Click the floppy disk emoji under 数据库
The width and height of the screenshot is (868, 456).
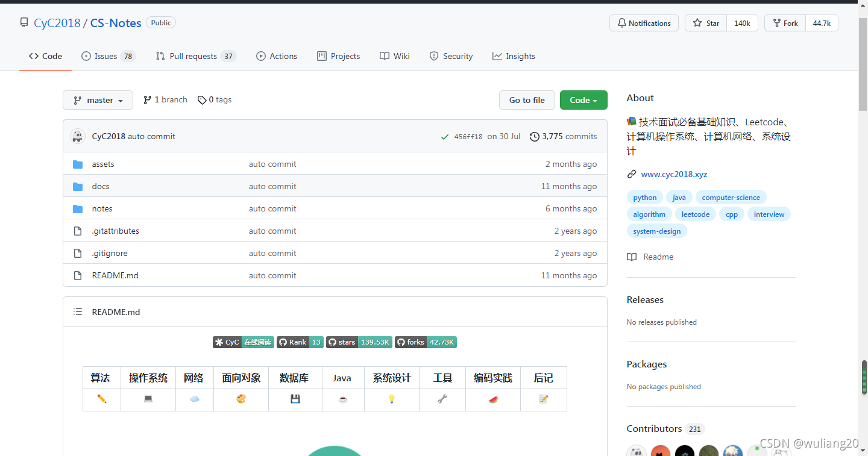coord(295,399)
